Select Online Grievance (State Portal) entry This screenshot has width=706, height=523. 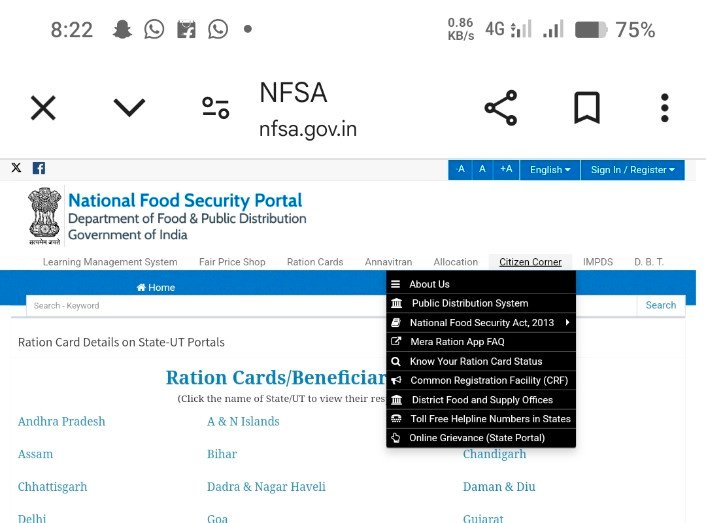(481, 438)
